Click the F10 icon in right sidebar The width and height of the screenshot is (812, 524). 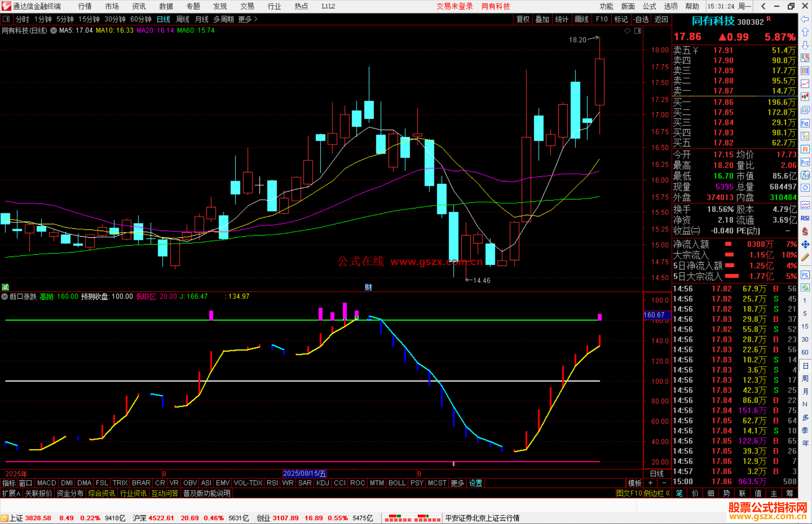click(x=805, y=123)
